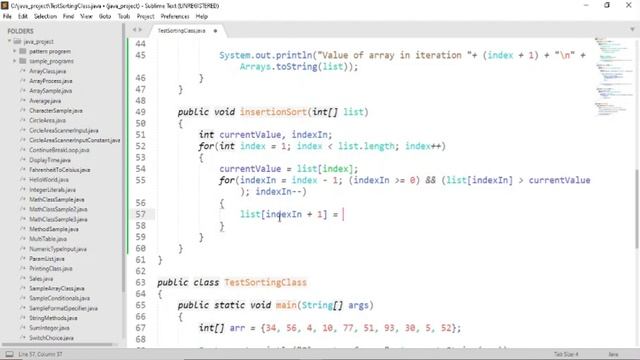Open MathClassSample2.java from sidebar
Viewport: 640px width, 360px height.
[x=58, y=209]
